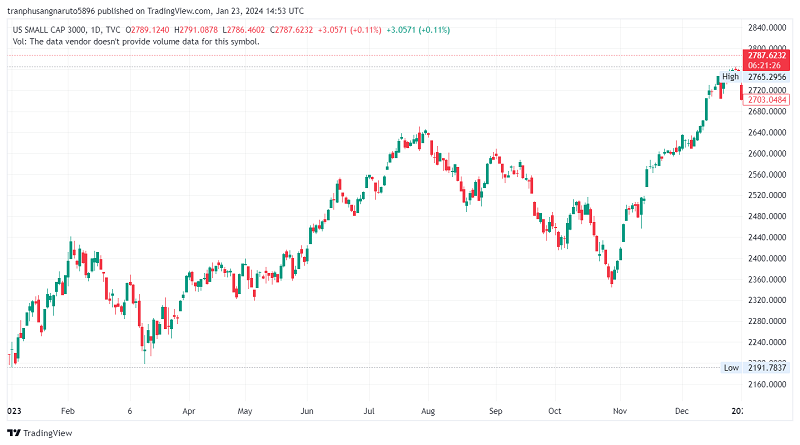Click the High price value 2765.2956

(x=768, y=76)
